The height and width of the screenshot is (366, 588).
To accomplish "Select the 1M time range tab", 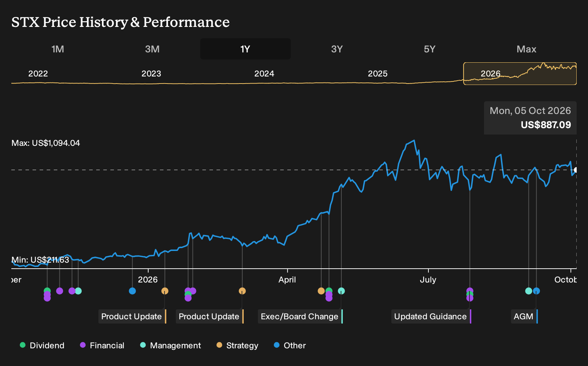I will coord(58,49).
